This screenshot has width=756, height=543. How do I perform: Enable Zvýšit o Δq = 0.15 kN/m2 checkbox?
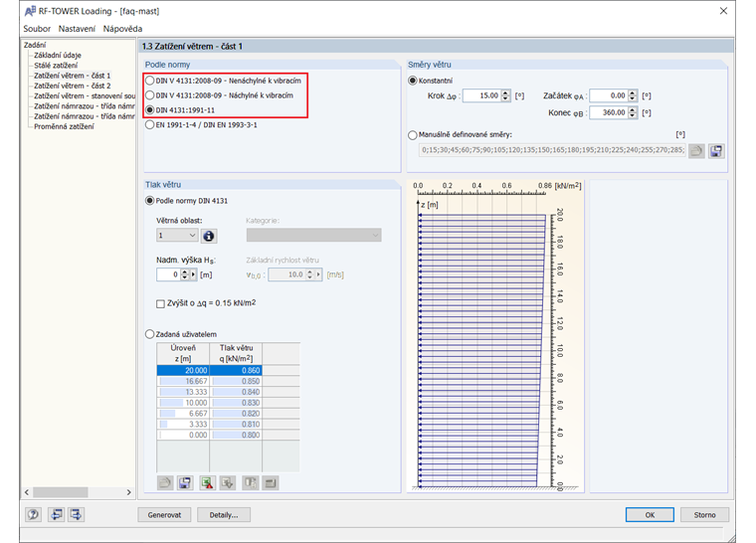tap(160, 303)
